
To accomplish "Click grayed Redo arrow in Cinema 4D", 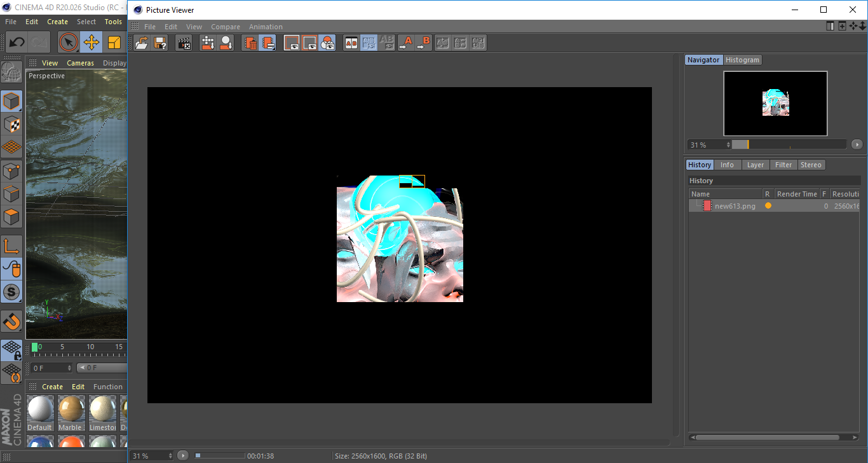I will pos(39,43).
